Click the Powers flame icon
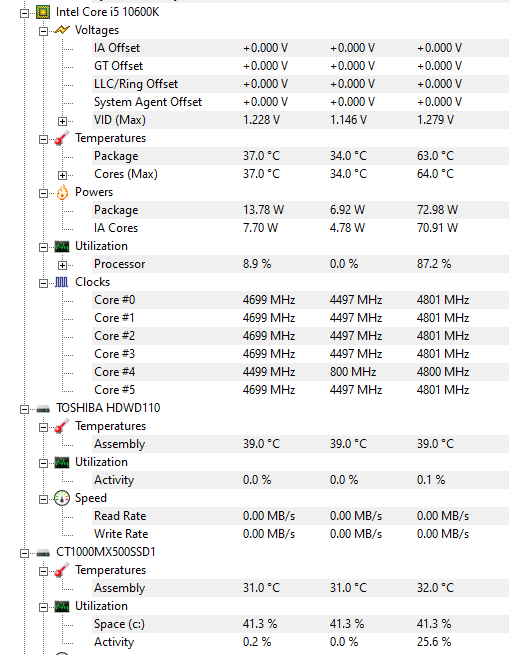509x655 pixels. [62, 192]
